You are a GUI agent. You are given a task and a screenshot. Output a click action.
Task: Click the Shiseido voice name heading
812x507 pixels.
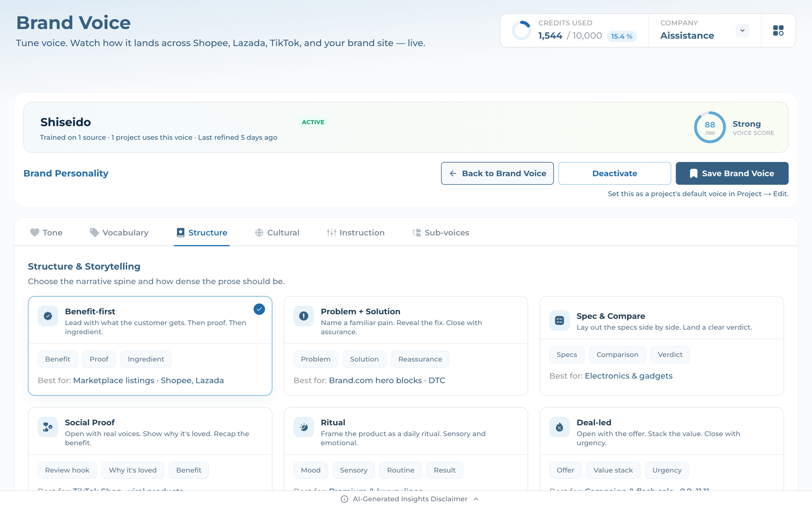[x=66, y=122]
